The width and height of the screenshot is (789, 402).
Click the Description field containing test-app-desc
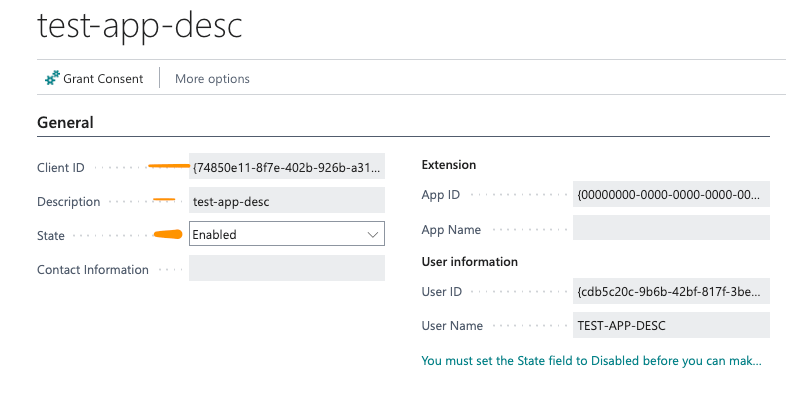click(x=287, y=200)
